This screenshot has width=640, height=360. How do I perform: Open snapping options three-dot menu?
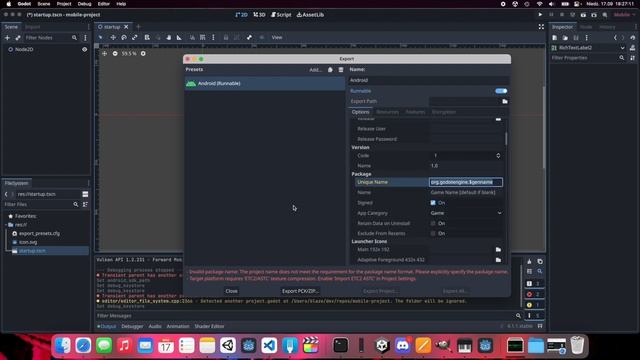(x=213, y=38)
